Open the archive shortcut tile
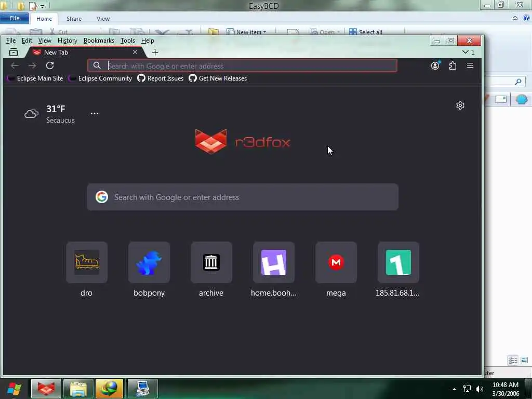532x399 pixels. click(x=211, y=262)
